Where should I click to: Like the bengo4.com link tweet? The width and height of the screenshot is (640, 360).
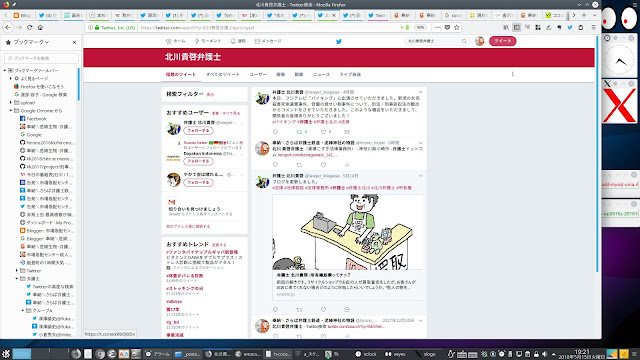(x=323, y=164)
